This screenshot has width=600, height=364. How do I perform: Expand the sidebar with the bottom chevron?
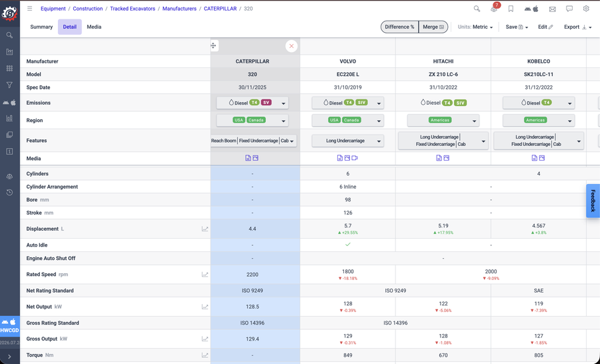tap(9, 357)
